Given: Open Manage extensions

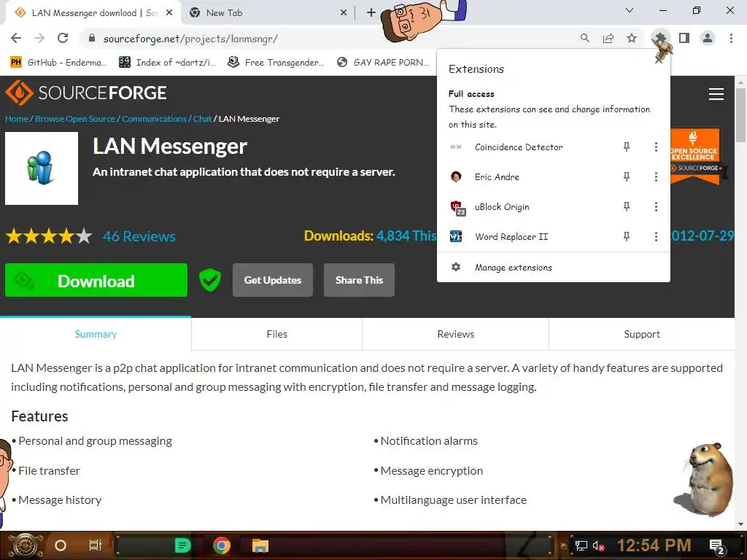Looking at the screenshot, I should point(553,268).
